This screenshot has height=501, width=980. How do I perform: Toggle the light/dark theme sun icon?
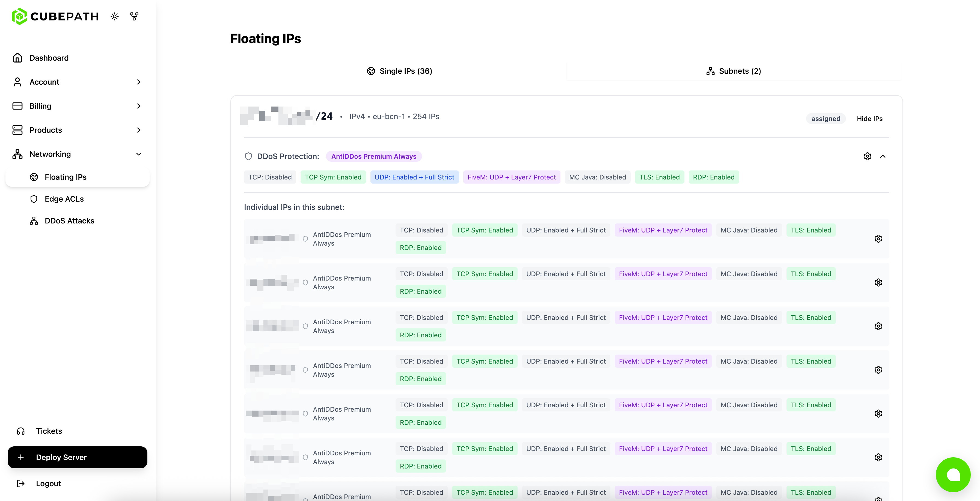114,16
